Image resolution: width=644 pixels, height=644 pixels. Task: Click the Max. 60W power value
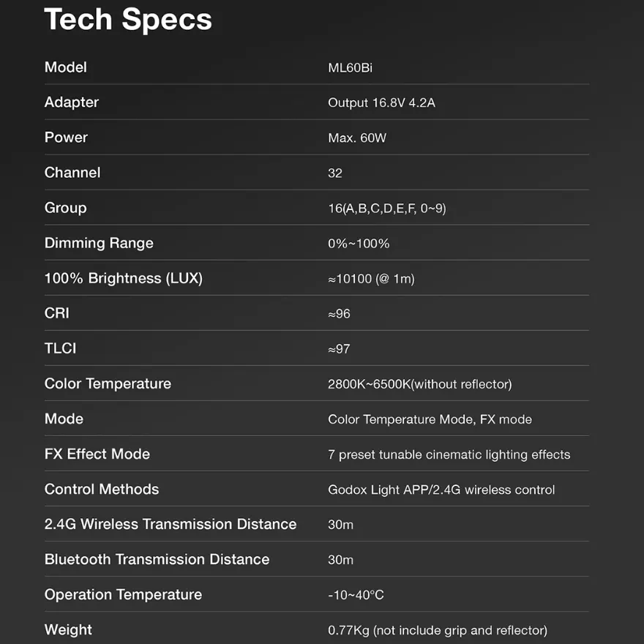point(357,138)
